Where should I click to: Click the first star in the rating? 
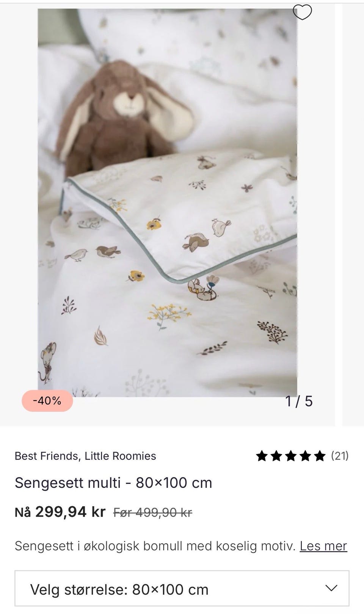coord(262,455)
